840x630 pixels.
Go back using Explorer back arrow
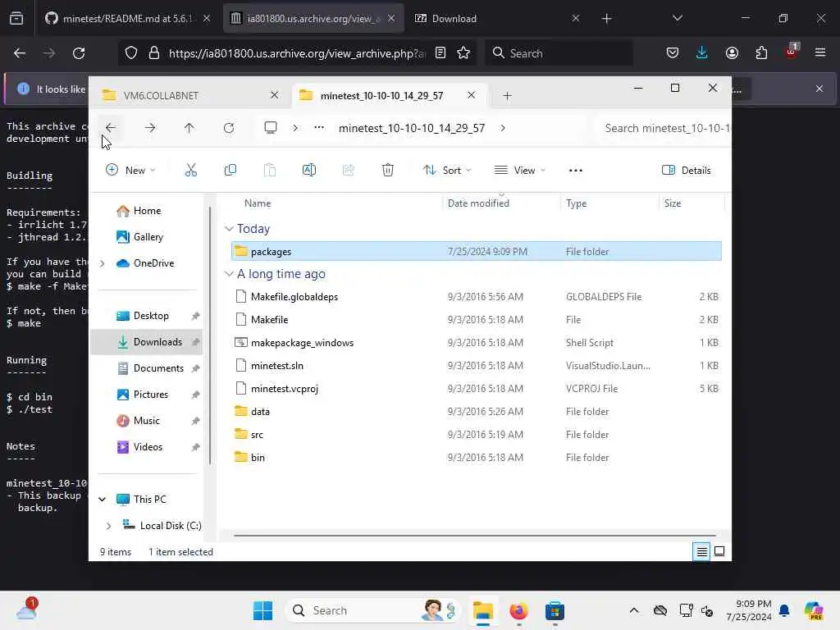tap(111, 128)
